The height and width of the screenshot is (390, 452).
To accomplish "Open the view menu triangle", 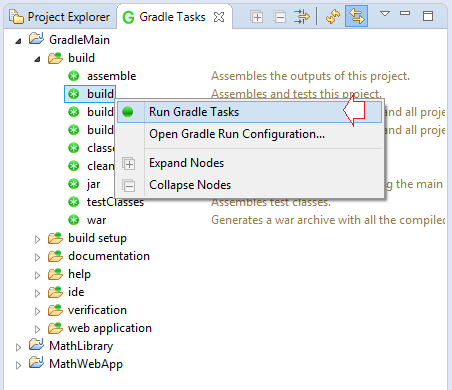I will coord(385,14).
